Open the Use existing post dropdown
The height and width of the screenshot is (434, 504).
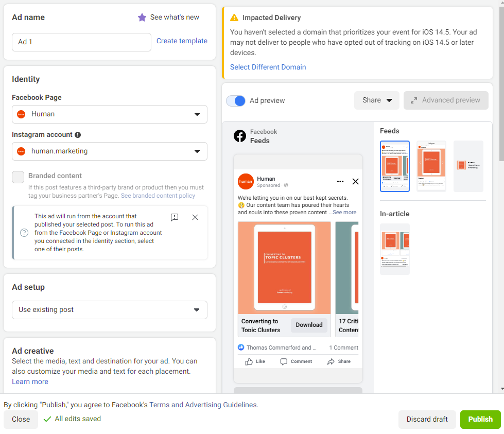tap(110, 310)
